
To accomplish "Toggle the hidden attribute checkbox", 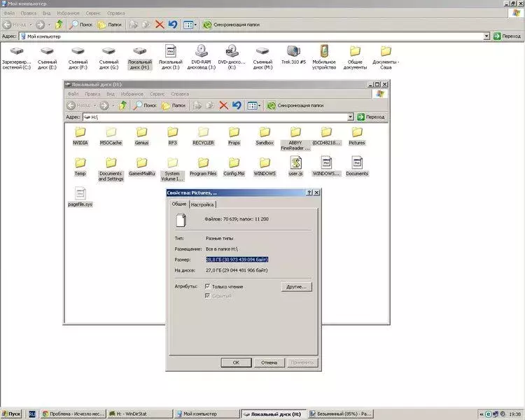I will pos(207,295).
